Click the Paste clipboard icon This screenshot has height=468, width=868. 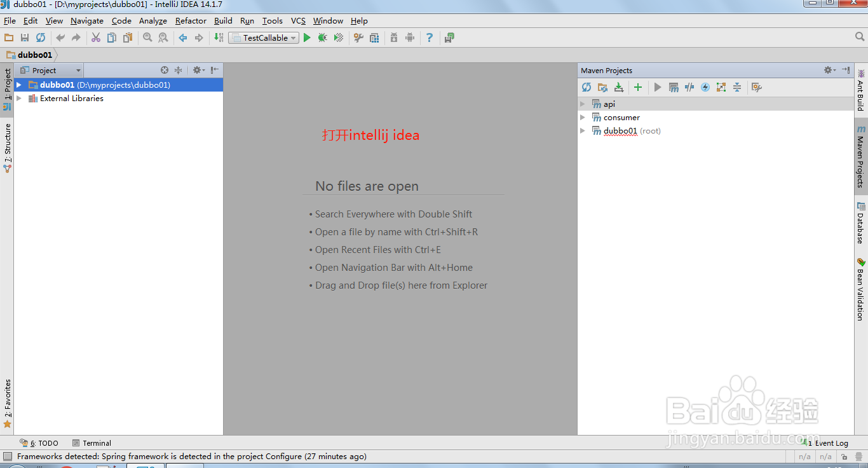point(128,38)
